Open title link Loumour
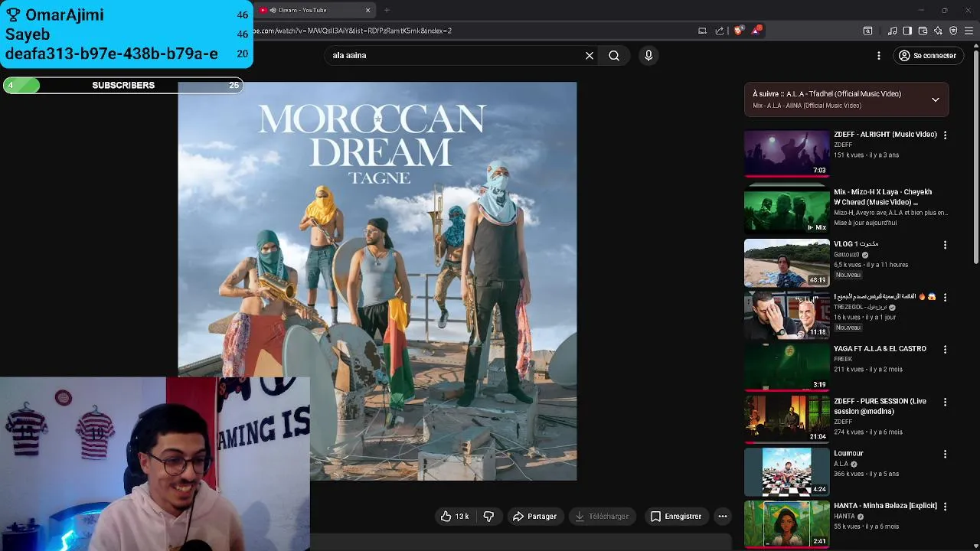Image resolution: width=980 pixels, height=551 pixels. pos(848,454)
